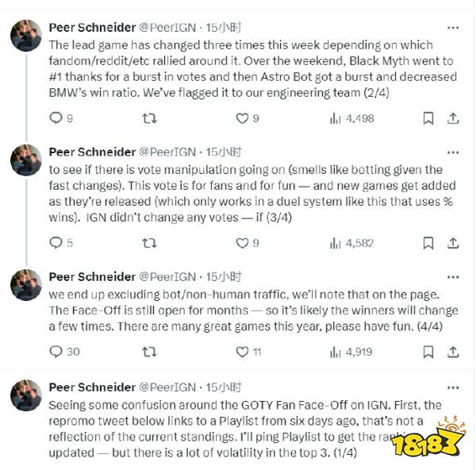Open more options on the (4/4) tweet
476x470 pixels.
(x=453, y=277)
